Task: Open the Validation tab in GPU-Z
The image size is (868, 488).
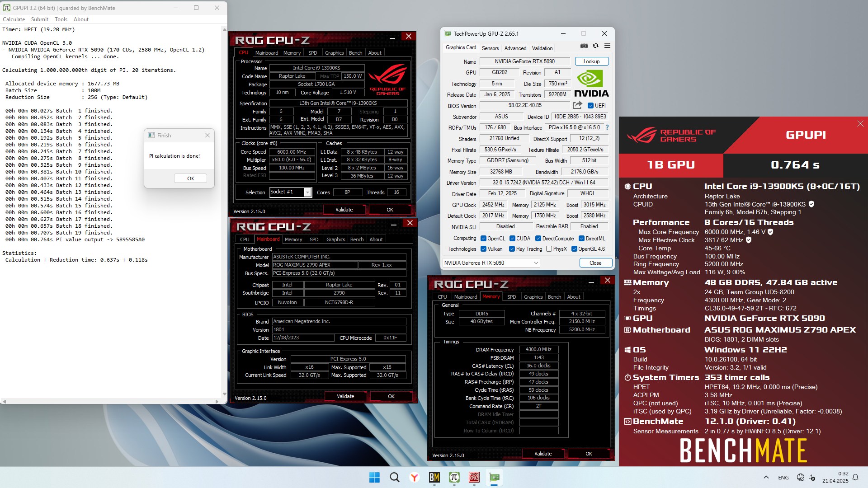Action: pos(542,48)
